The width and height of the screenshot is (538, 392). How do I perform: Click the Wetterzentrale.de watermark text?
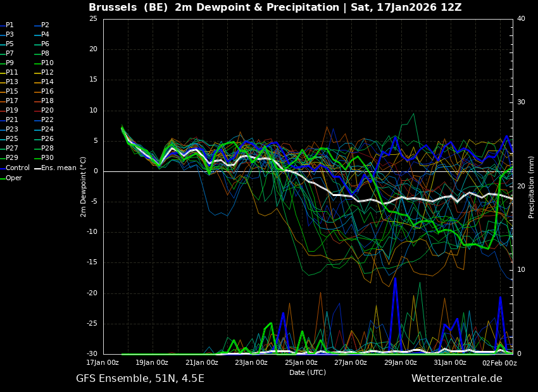click(x=457, y=379)
